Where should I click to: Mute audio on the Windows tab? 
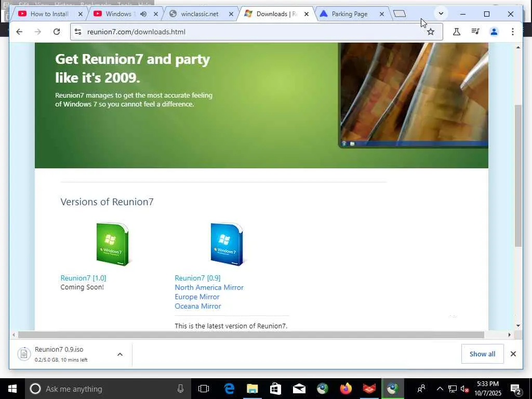143,14
